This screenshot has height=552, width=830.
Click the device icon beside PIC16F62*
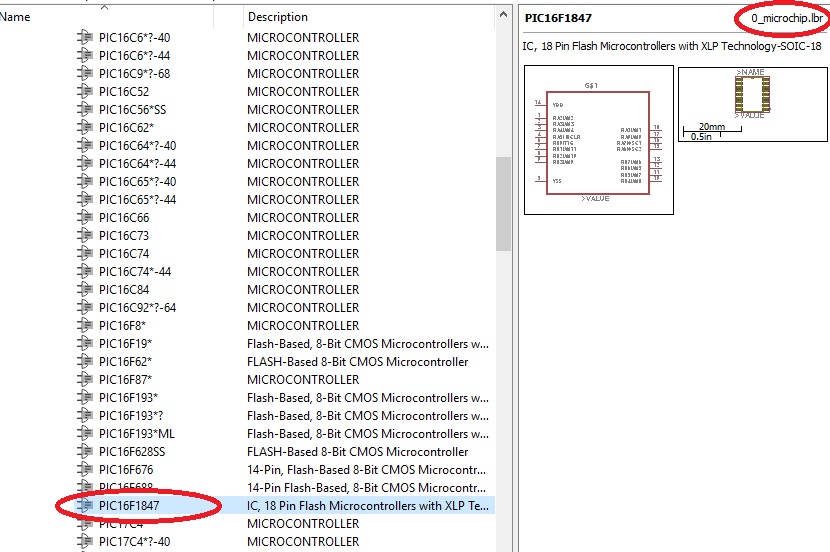(85, 361)
